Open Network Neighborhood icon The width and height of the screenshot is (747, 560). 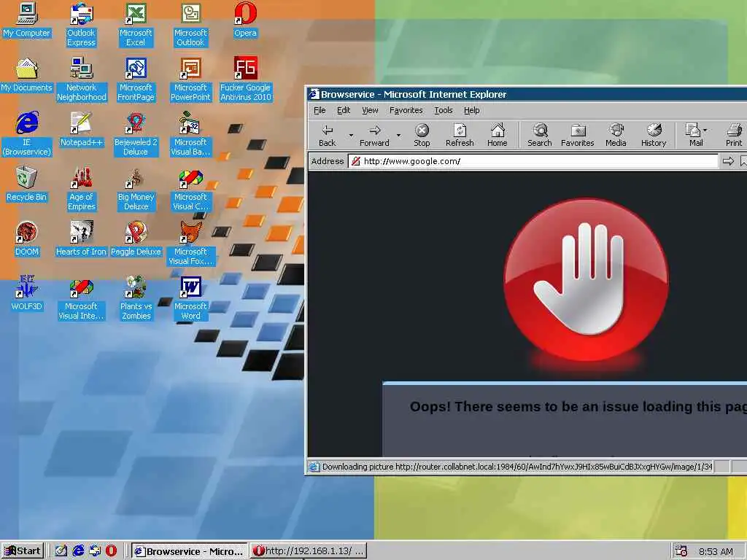point(81,79)
